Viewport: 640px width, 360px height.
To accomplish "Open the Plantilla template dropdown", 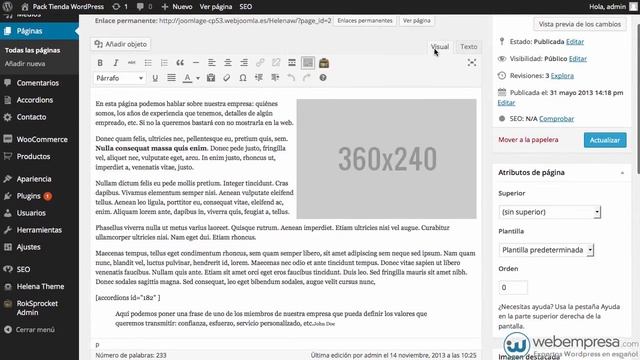I will [546, 250].
